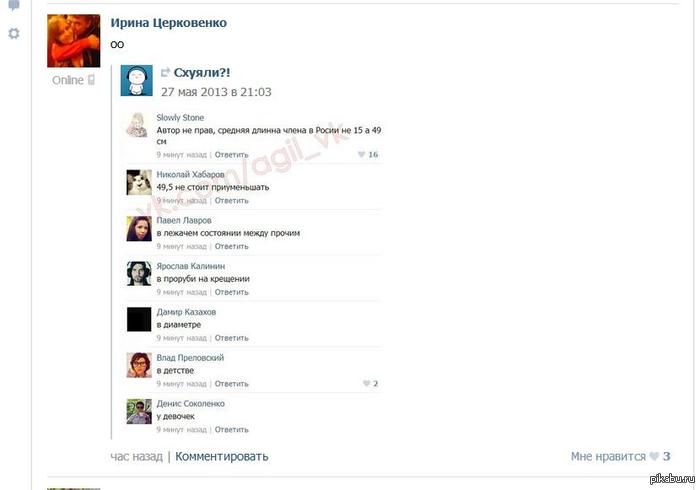The width and height of the screenshot is (700, 490).
Task: Click Мне нравится to like the post
Action: click(x=608, y=457)
